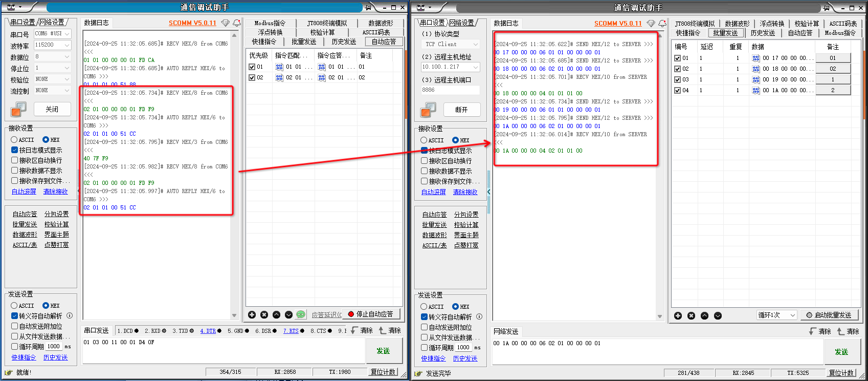Image resolution: width=868 pixels, height=381 pixels.
Task: Switch to the Modbus指令 tab in left window
Action: click(270, 23)
